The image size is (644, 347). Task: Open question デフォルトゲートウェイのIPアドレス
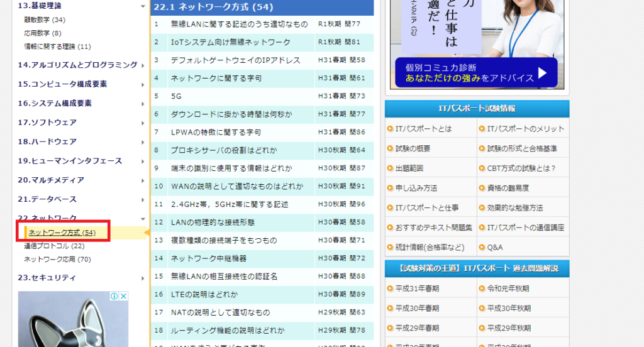[236, 60]
